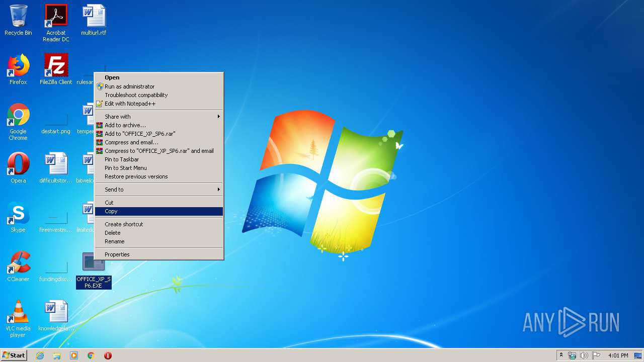The height and width of the screenshot is (362, 644).
Task: Launch Internet Explorer from the taskbar
Action: click(x=40, y=355)
